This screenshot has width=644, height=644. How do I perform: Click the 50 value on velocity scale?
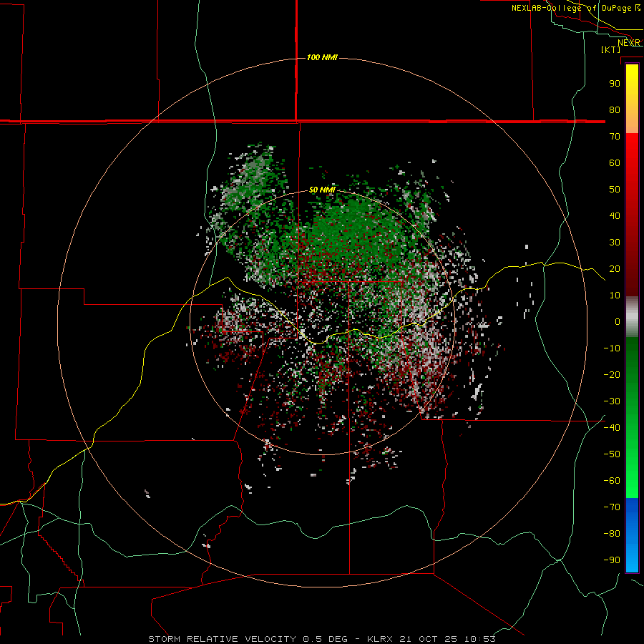tap(615, 190)
